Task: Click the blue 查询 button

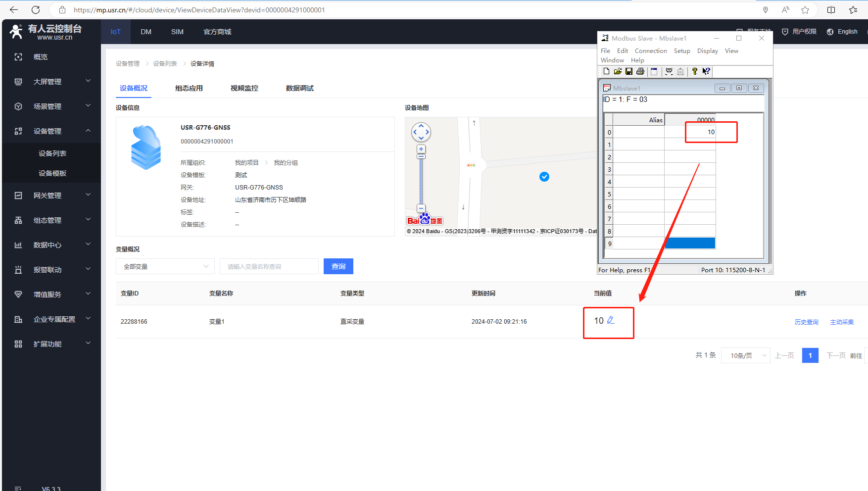Action: coord(338,266)
